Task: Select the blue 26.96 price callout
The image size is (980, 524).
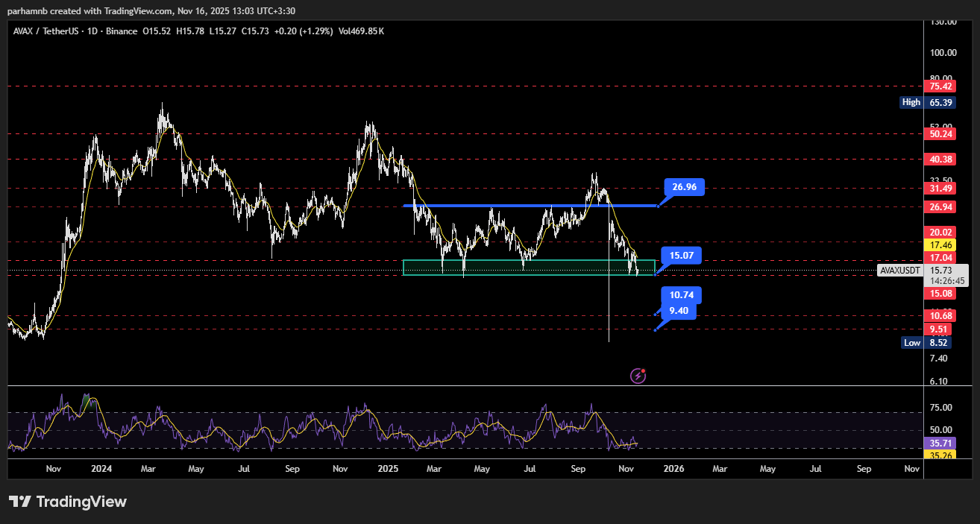Action: pyautogui.click(x=684, y=187)
